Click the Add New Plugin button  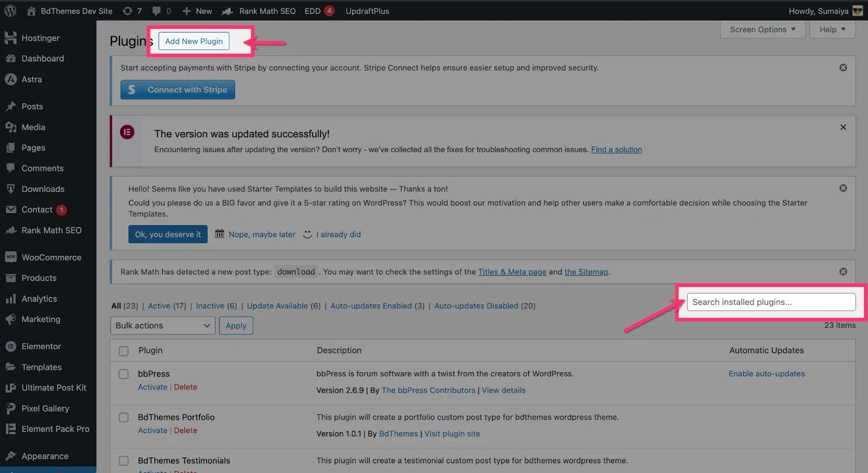coord(194,41)
